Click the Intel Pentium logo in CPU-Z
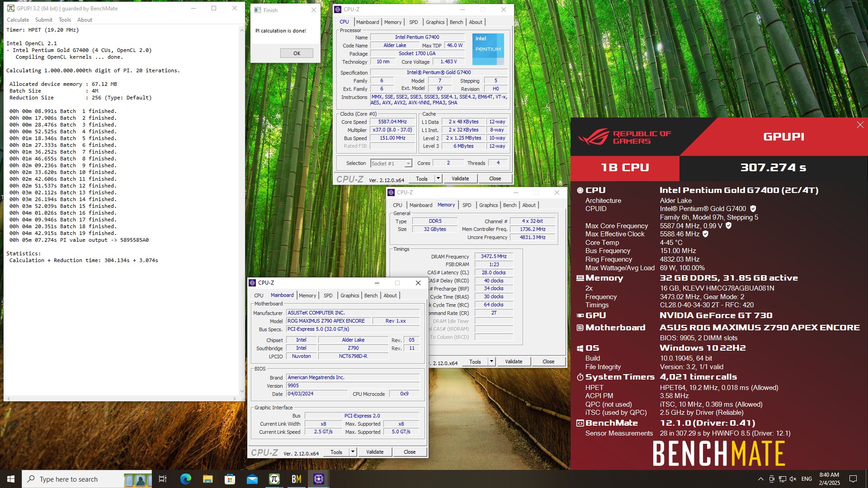 [x=488, y=49]
